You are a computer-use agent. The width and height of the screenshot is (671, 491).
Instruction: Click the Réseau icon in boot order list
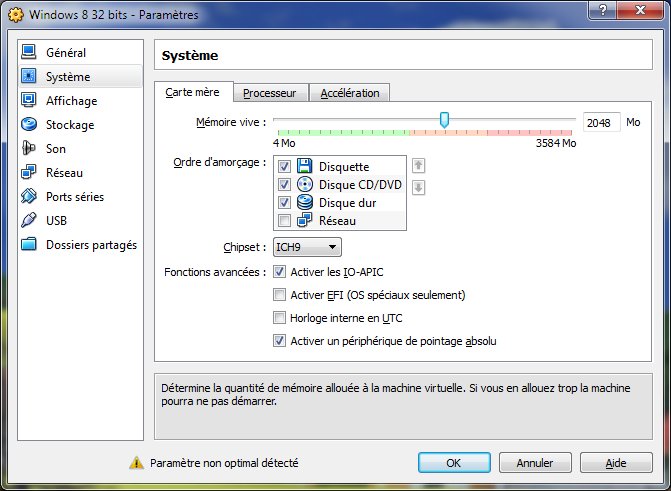pos(305,220)
